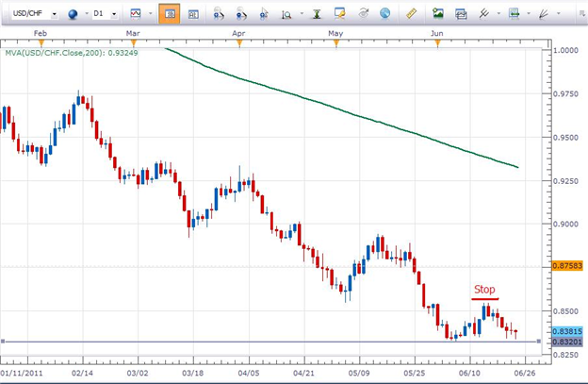Click the Apr orange timeline marker
Viewport: 588px width, 384px height.
coord(239,43)
